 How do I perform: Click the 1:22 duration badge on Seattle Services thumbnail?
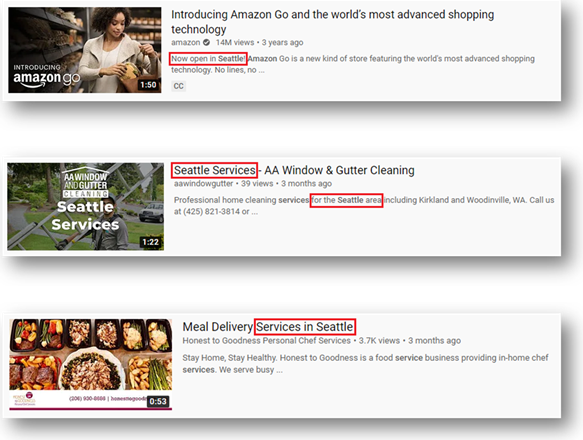(150, 242)
